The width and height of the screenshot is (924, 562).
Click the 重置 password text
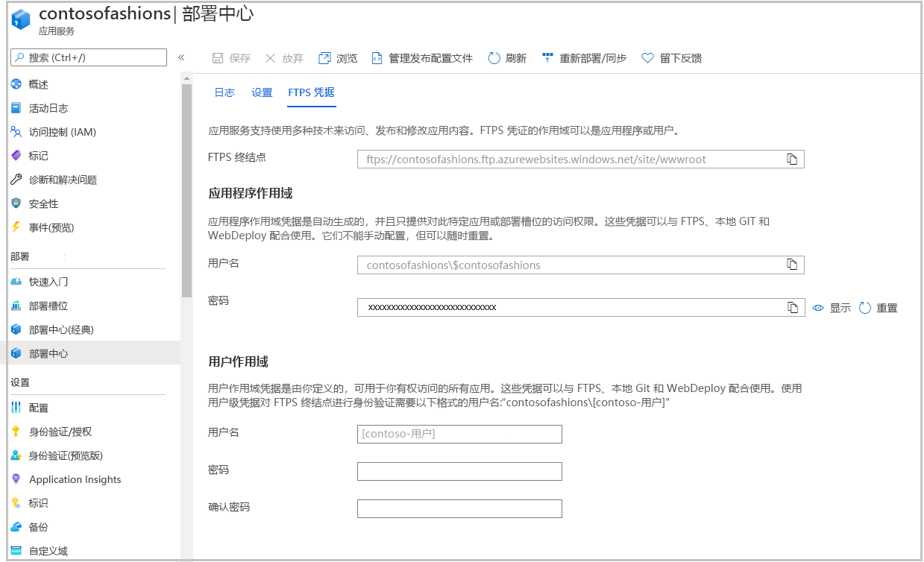pyautogui.click(x=887, y=308)
